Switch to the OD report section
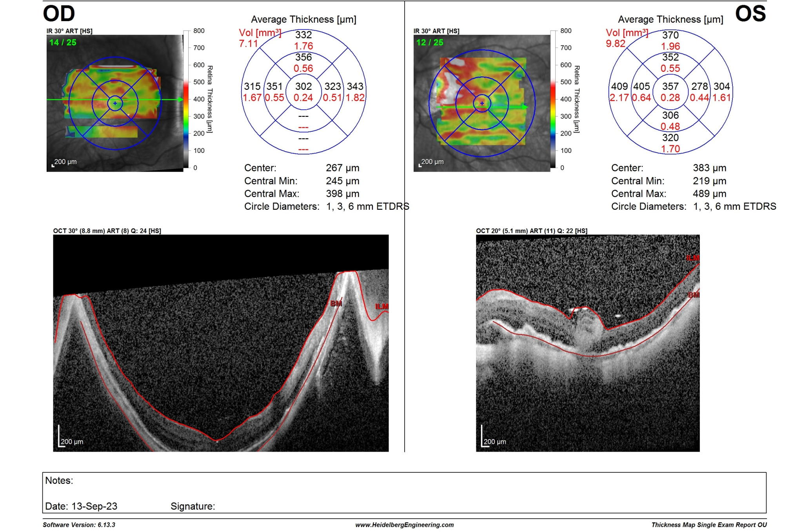This screenshot has height=532, width=803. click(59, 14)
